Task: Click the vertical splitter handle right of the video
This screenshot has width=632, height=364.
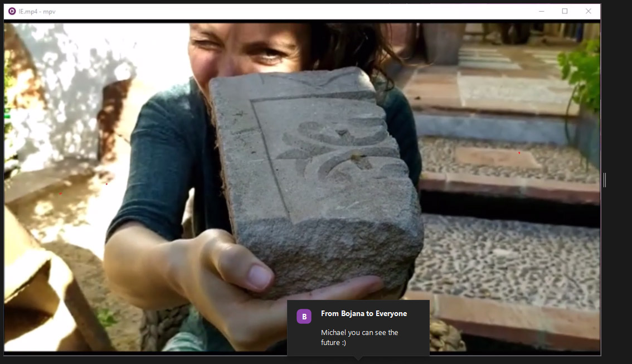Action: click(x=605, y=179)
